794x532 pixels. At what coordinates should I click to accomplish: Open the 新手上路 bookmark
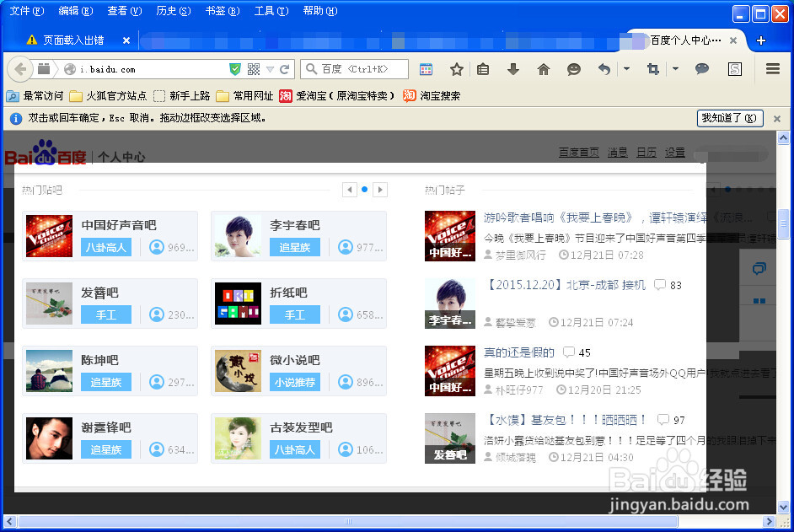tap(181, 96)
